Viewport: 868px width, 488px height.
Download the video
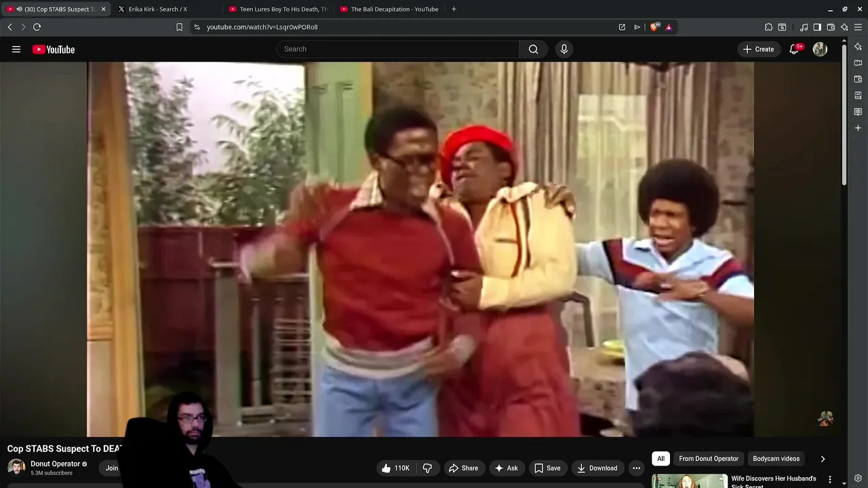pos(597,468)
